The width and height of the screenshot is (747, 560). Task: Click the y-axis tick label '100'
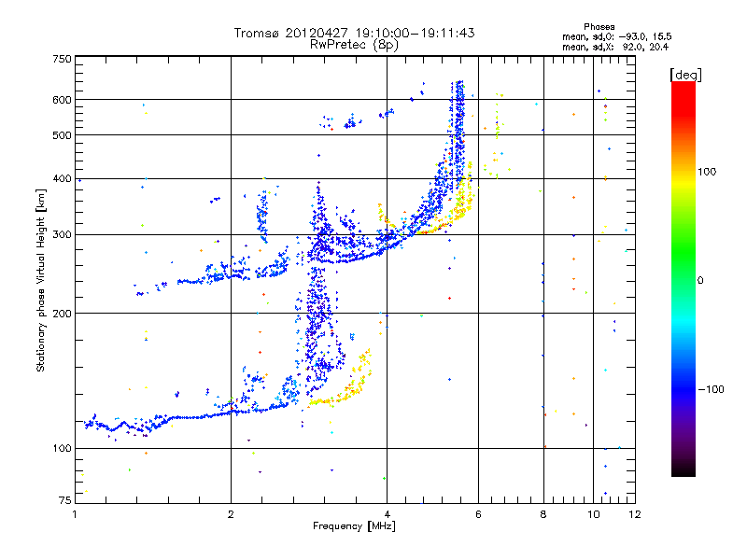[x=62, y=449]
